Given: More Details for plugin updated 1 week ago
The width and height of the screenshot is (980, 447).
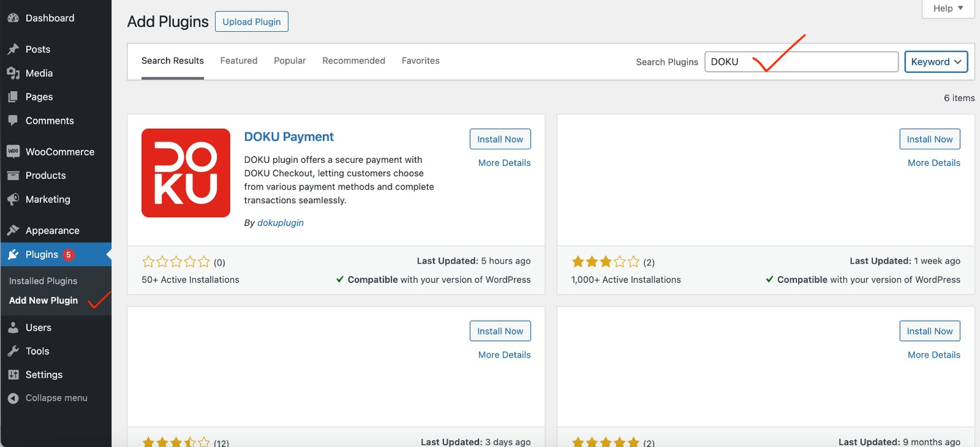Looking at the screenshot, I should pos(933,163).
